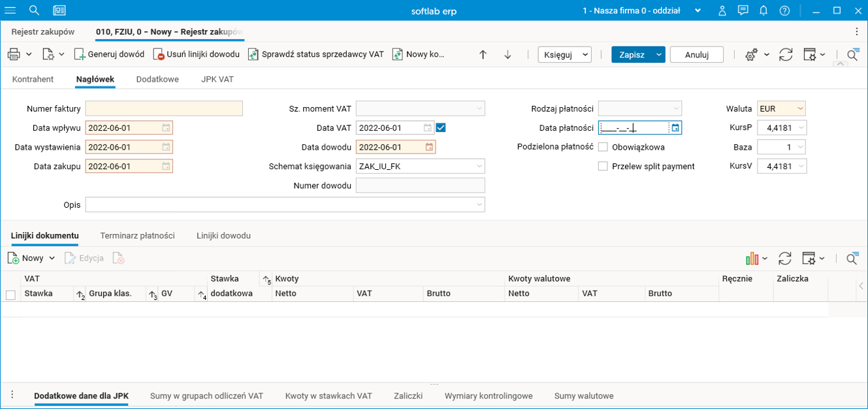Image resolution: width=868 pixels, height=409 pixels.
Task: Open the notifications bell
Action: 763,10
